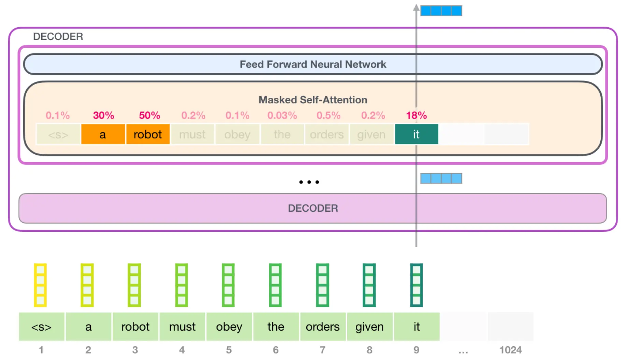The image size is (644, 364).
Task: Click the faded 'obey' attention cell
Action: [237, 134]
